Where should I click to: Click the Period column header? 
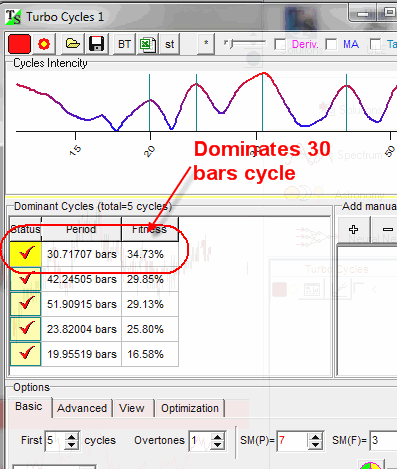(81, 229)
